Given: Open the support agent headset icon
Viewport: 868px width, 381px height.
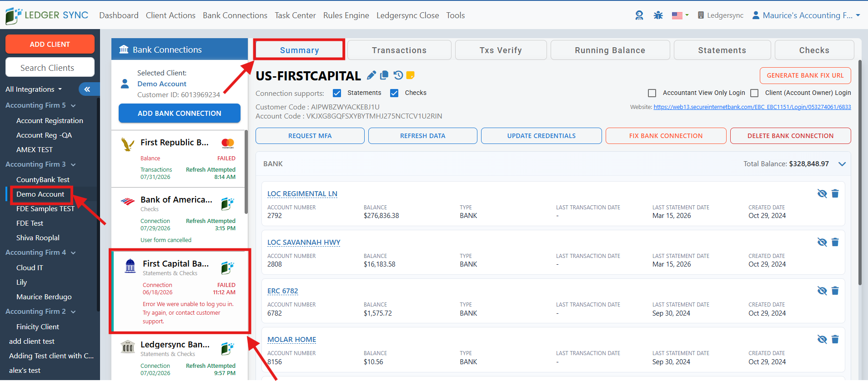Looking at the screenshot, I should coord(639,15).
